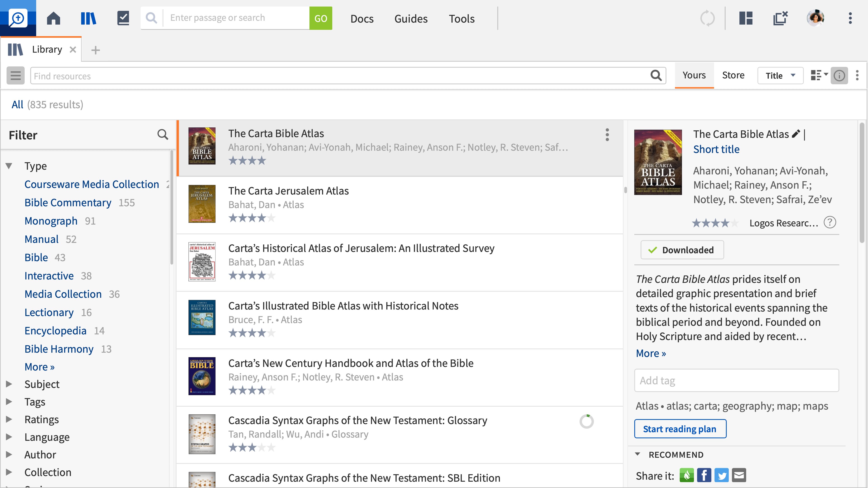Viewport: 868px width, 488px height.
Task: Toggle the resource information panel button
Action: tap(839, 75)
